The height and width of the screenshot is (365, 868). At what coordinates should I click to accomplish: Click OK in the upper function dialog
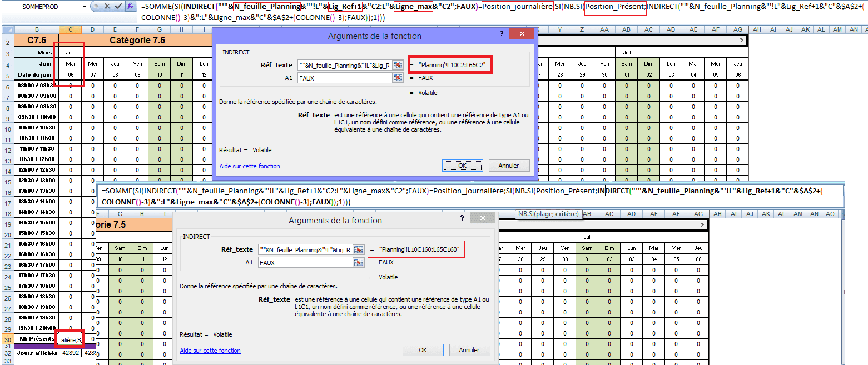pos(462,166)
